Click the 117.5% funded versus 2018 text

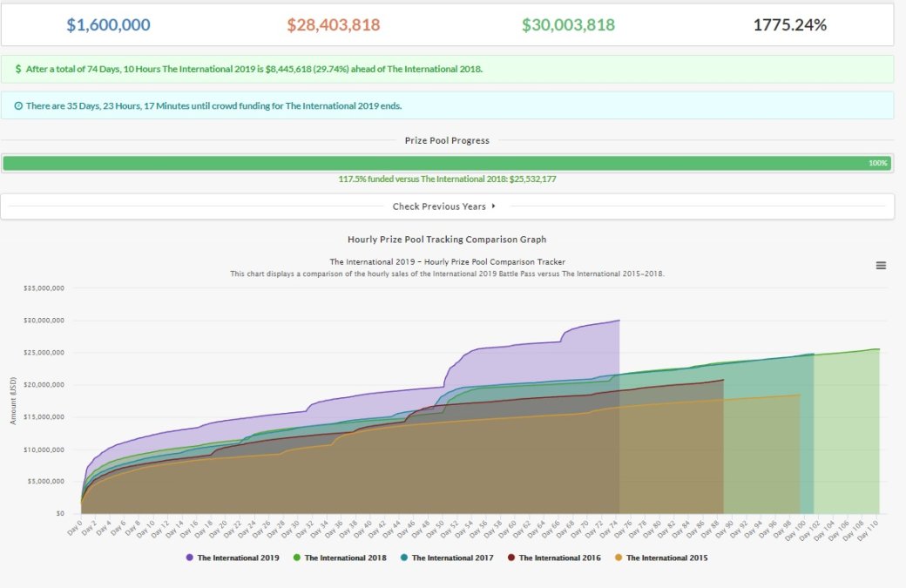[x=447, y=179]
